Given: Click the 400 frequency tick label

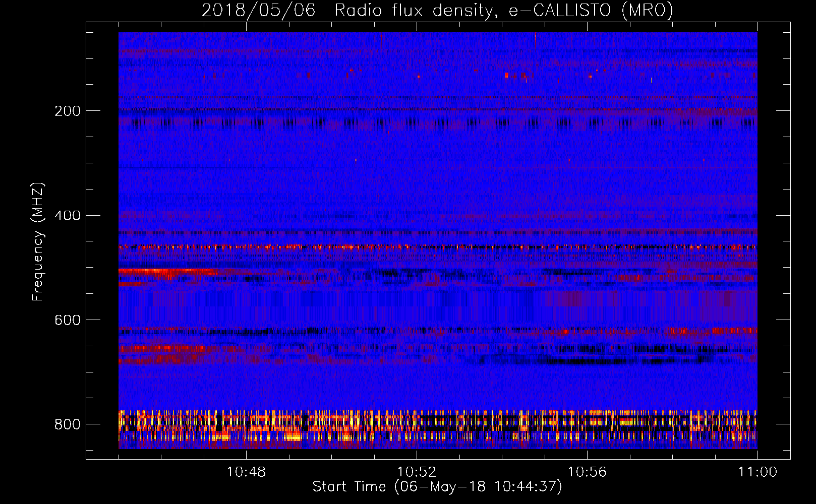Looking at the screenshot, I should [x=68, y=216].
